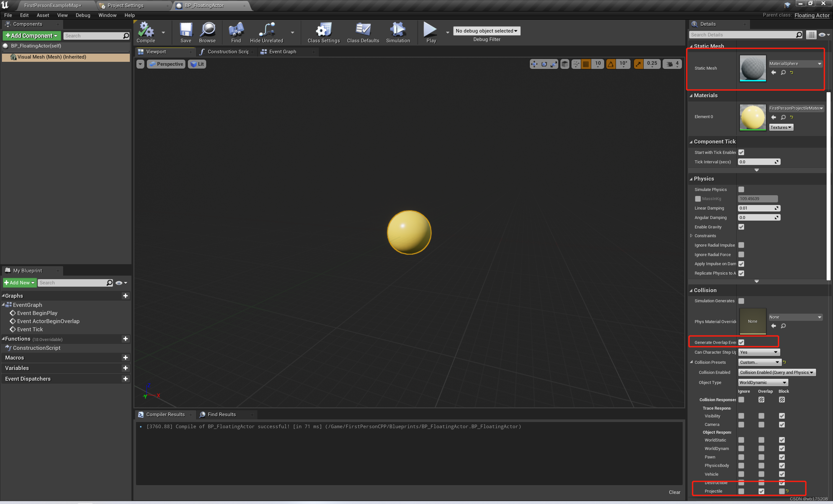Click MaterialSphere static mesh thumbnail
Screen dimensions: 833x504
752,68
